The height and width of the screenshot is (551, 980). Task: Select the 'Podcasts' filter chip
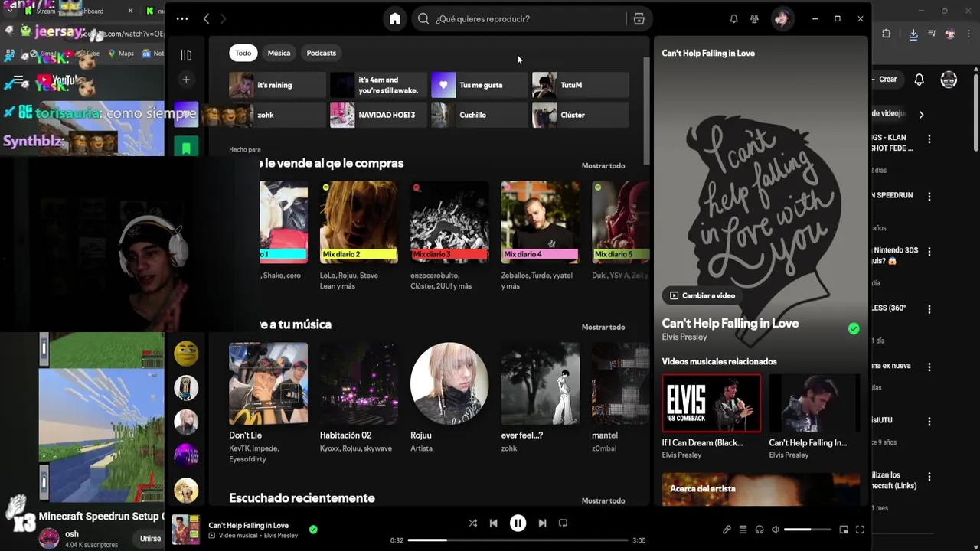[x=321, y=53]
